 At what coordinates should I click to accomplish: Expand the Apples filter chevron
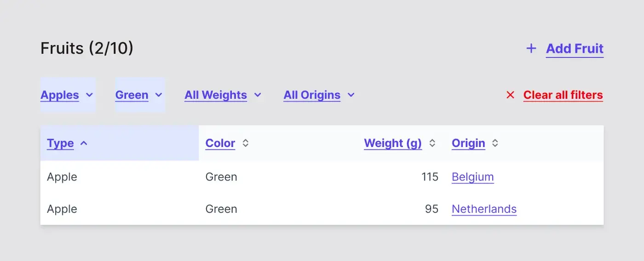point(90,95)
